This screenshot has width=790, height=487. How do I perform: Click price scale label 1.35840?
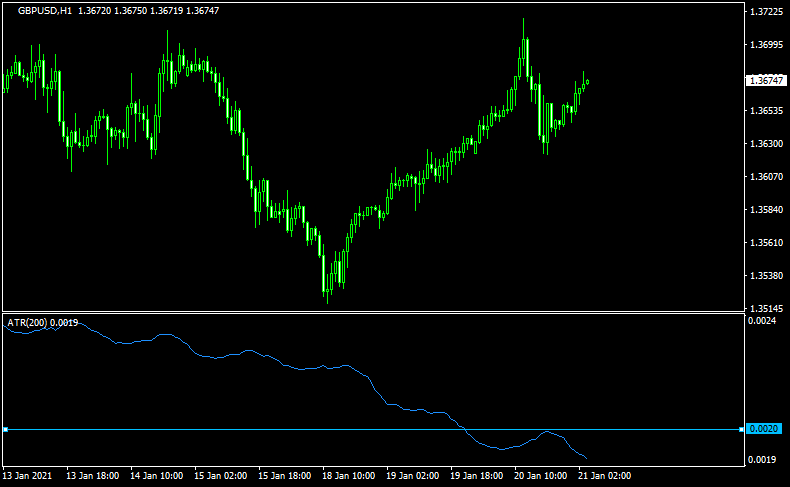[x=767, y=210]
